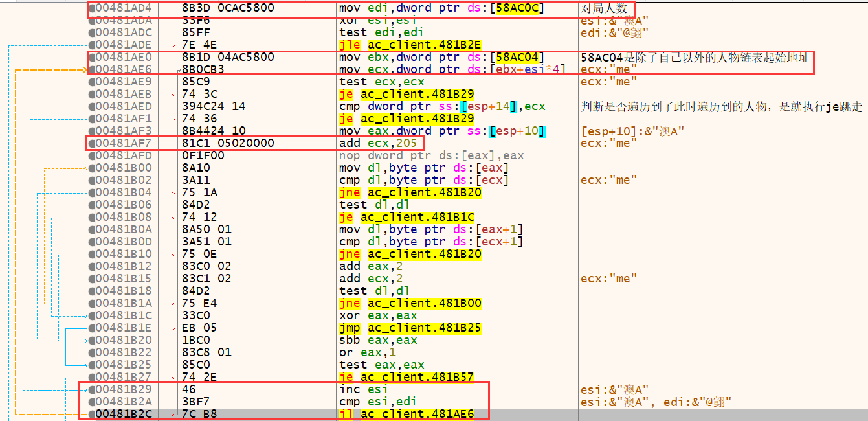Toggle breakpoint dot at address 00481AD4
Image resolution: width=868 pixels, height=421 pixels.
tap(93, 8)
